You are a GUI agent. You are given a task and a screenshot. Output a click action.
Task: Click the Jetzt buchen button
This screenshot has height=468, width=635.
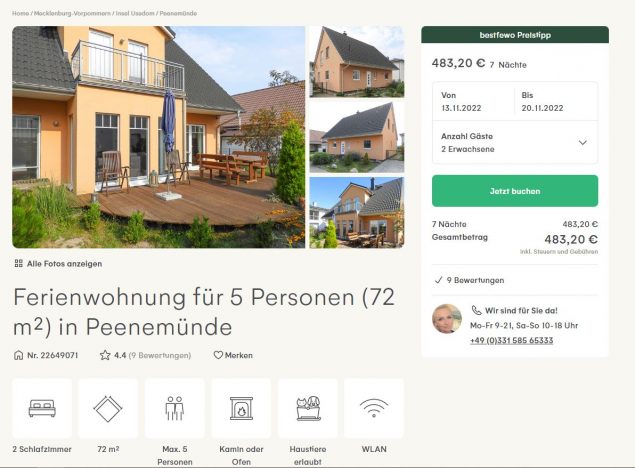pos(515,191)
